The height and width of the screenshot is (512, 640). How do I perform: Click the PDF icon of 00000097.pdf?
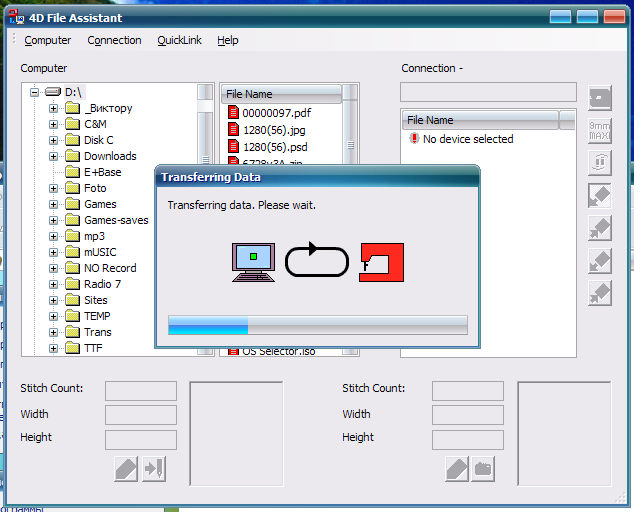[x=234, y=113]
